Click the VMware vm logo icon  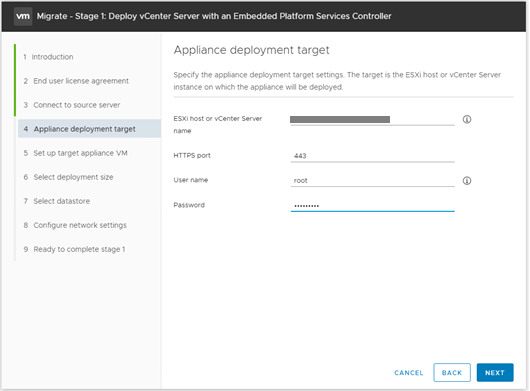23,16
